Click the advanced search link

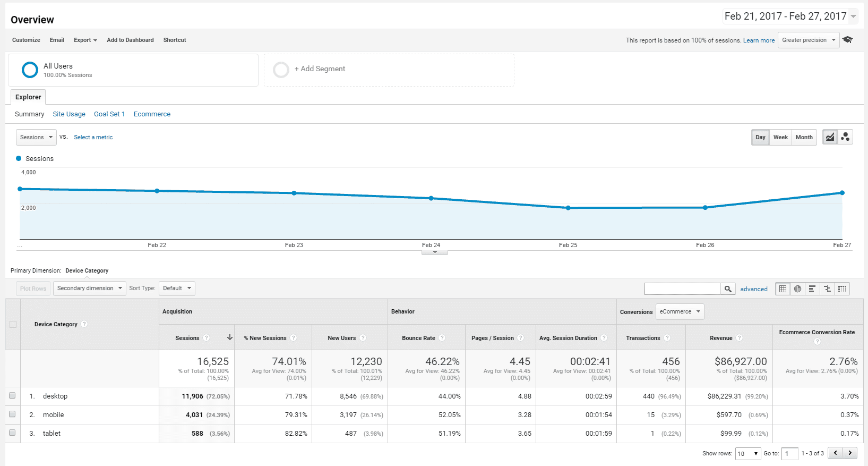tap(754, 289)
